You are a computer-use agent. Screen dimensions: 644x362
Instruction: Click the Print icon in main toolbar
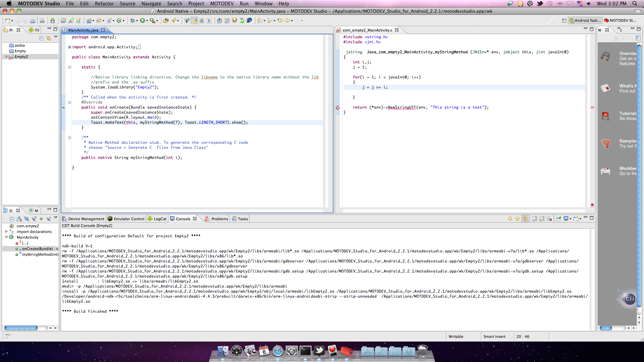[x=33, y=21]
